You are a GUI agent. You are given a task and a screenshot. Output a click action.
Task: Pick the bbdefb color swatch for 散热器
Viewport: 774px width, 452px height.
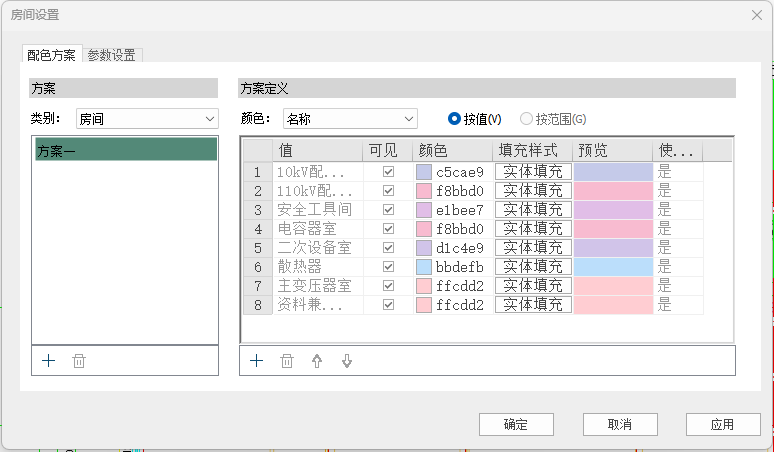pos(424,267)
